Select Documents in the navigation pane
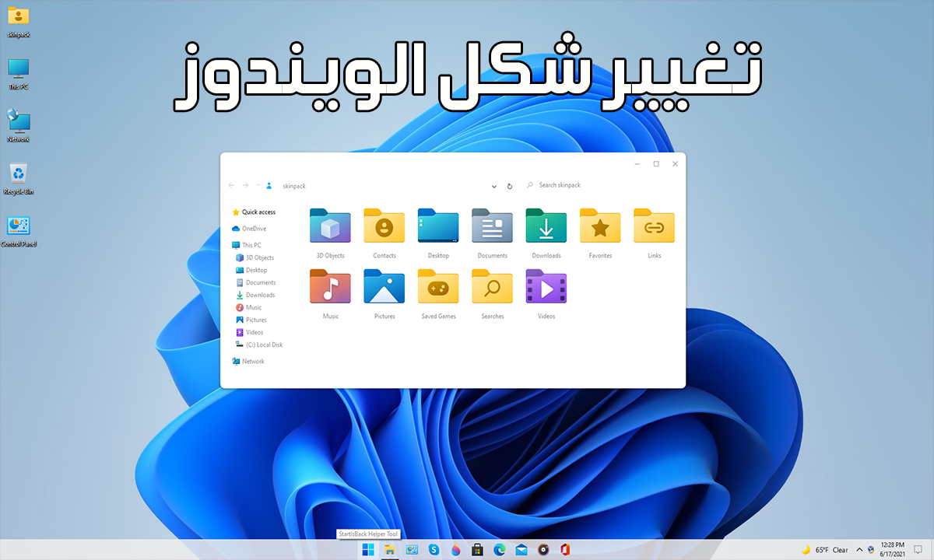Viewport: 934px width, 560px height. coord(256,282)
